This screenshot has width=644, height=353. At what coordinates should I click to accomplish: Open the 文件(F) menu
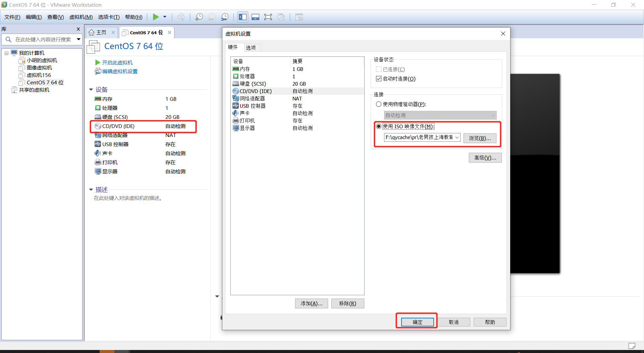[12, 17]
